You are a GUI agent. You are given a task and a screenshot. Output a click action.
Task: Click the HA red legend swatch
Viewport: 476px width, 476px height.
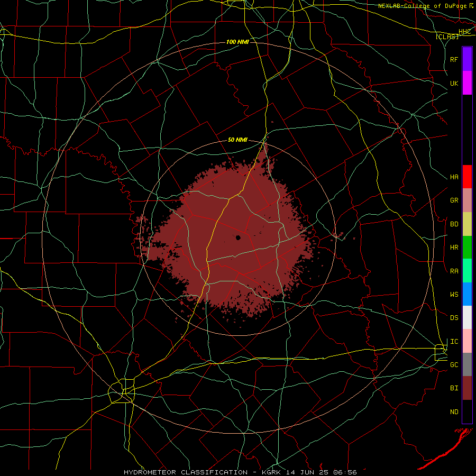[467, 177]
